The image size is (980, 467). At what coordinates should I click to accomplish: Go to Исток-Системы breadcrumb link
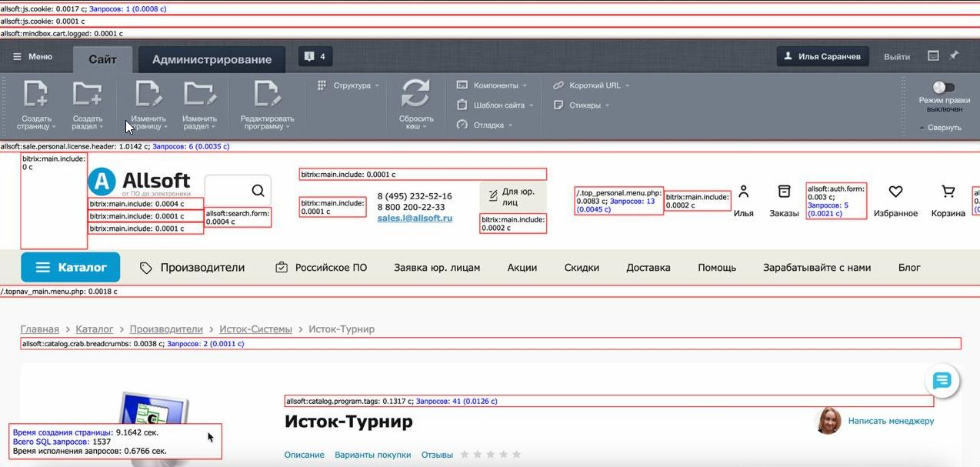coord(255,329)
